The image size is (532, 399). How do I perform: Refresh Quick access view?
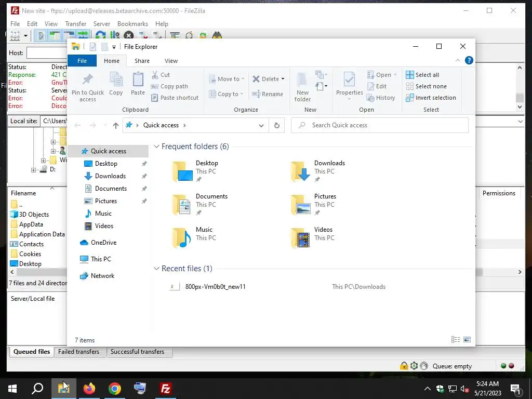point(277,126)
